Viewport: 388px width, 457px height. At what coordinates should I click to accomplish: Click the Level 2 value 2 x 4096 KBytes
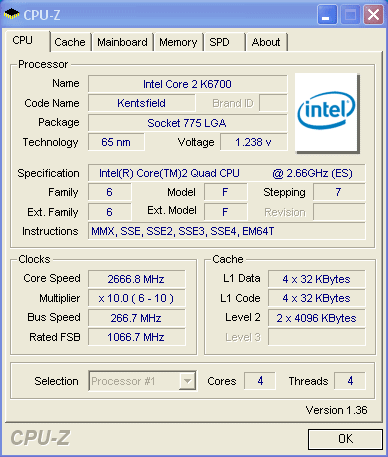[316, 318]
